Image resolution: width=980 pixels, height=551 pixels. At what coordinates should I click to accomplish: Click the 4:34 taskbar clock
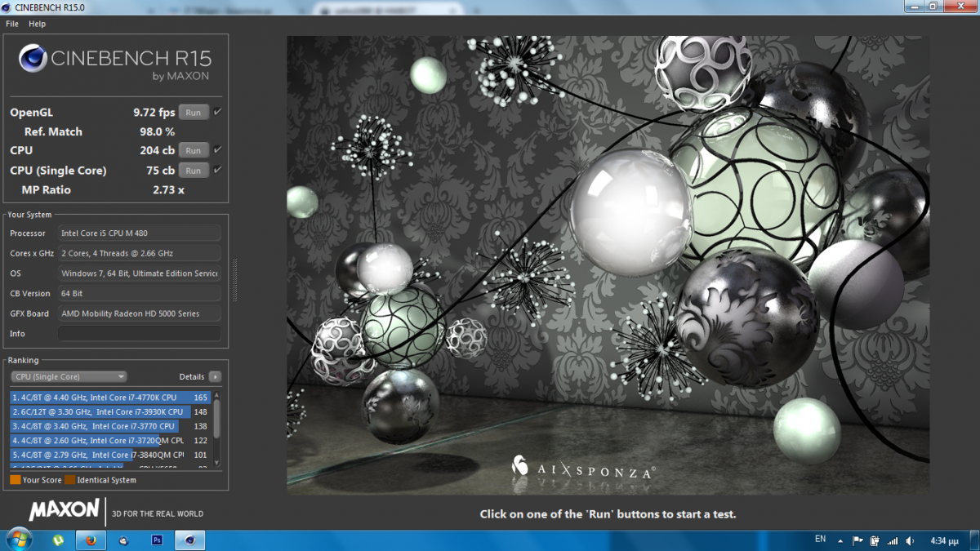point(943,540)
